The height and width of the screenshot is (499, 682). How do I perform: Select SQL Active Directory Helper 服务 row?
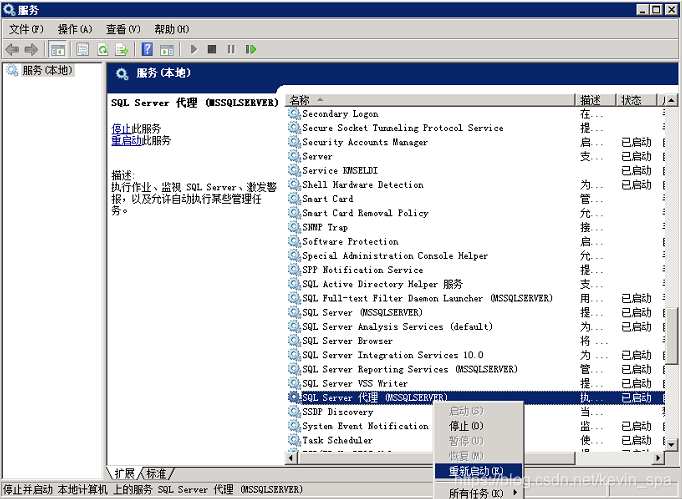(476, 284)
